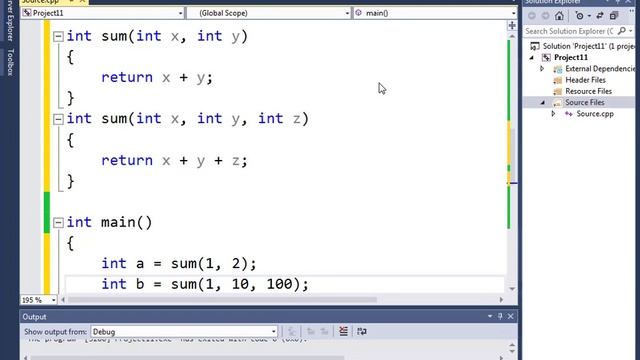Screen dimensions: 640x360
Task: Click editor vertical scrollbar up arrow
Action: (512, 36)
